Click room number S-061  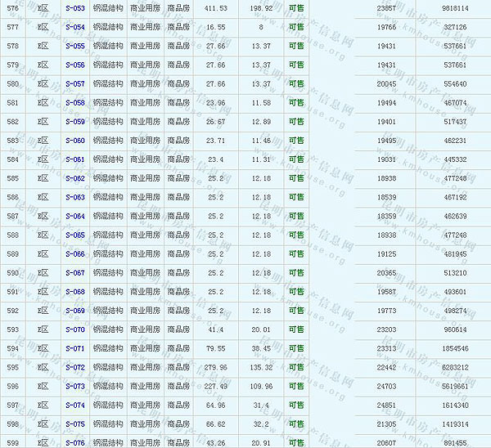click(74, 159)
